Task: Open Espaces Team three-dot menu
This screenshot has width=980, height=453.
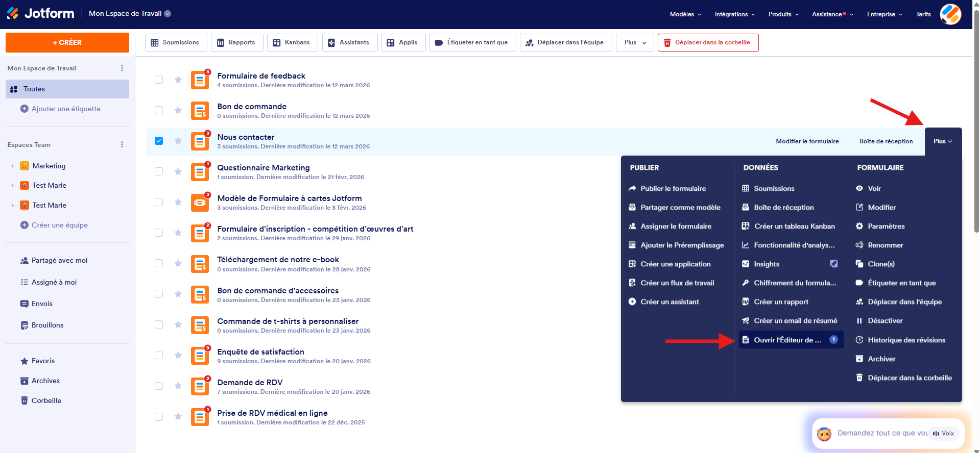Action: click(x=122, y=144)
